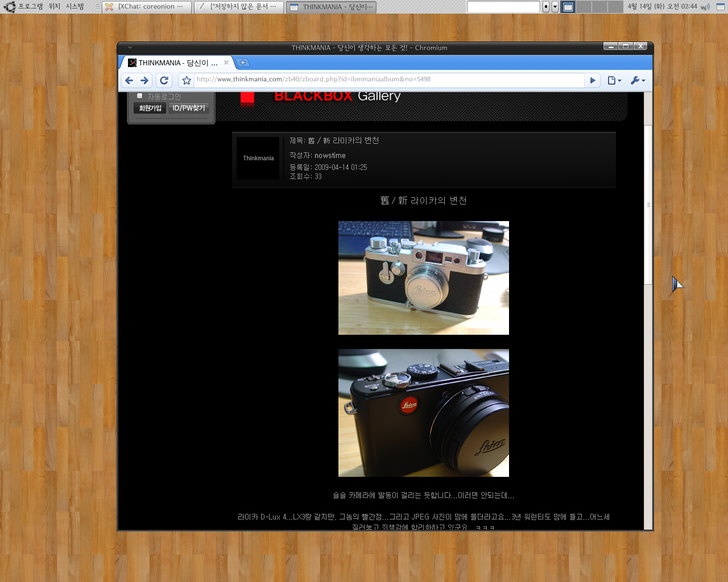Screen dimensions: 728x582
Task: Open the 시스템 menu in top panel
Action: (x=75, y=7)
